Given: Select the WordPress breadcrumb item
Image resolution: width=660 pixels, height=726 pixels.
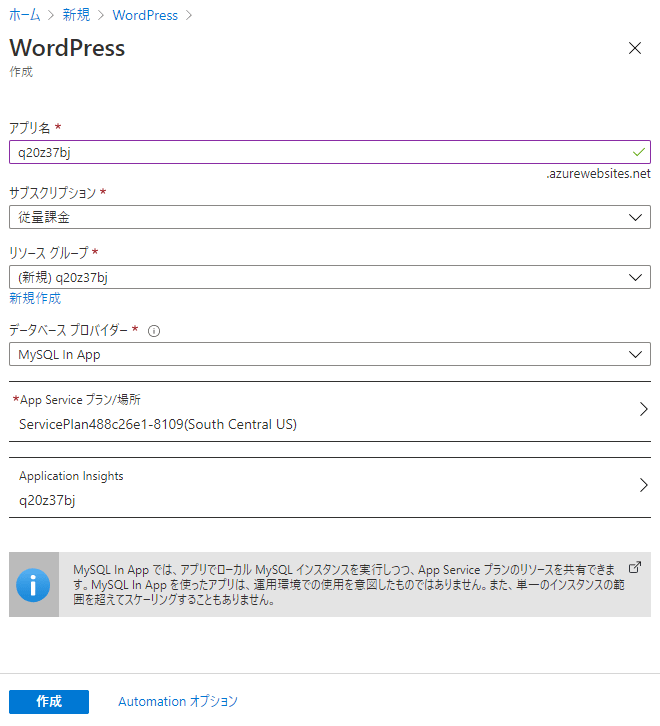Looking at the screenshot, I should [145, 15].
